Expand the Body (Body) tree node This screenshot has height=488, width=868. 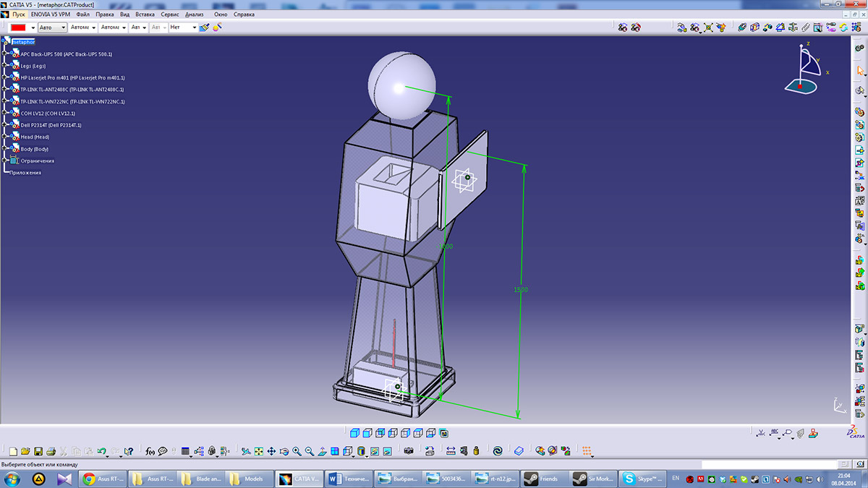(4, 149)
